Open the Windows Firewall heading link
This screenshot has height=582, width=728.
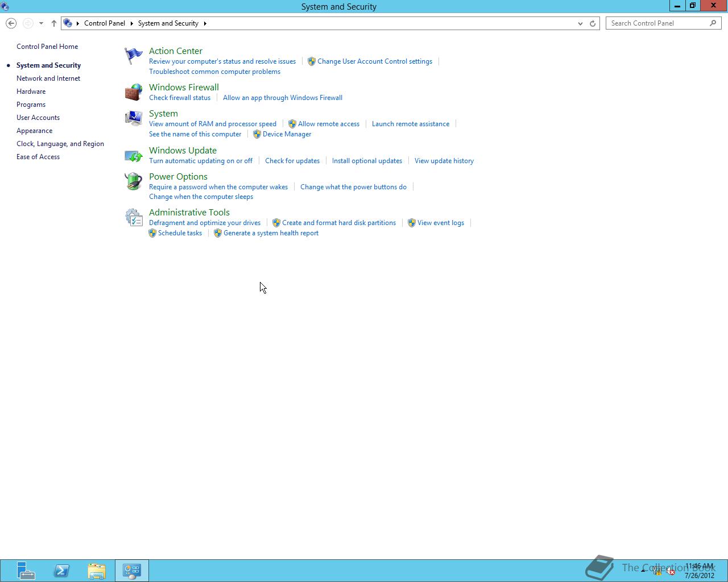click(184, 88)
